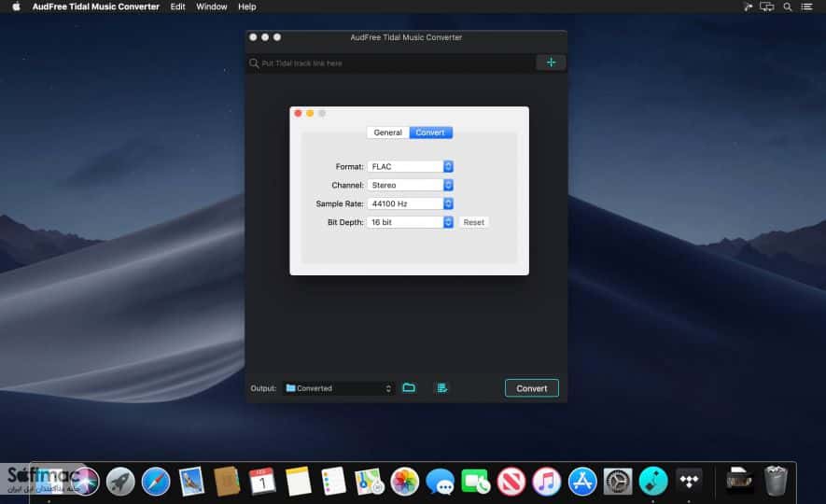Open Launchpad rocket in the dock
The height and width of the screenshot is (504, 826).
(x=120, y=481)
